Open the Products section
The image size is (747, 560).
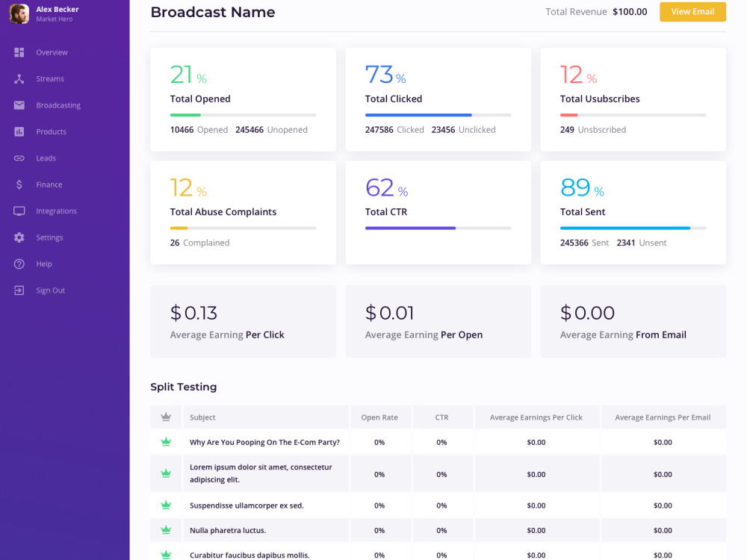[51, 132]
